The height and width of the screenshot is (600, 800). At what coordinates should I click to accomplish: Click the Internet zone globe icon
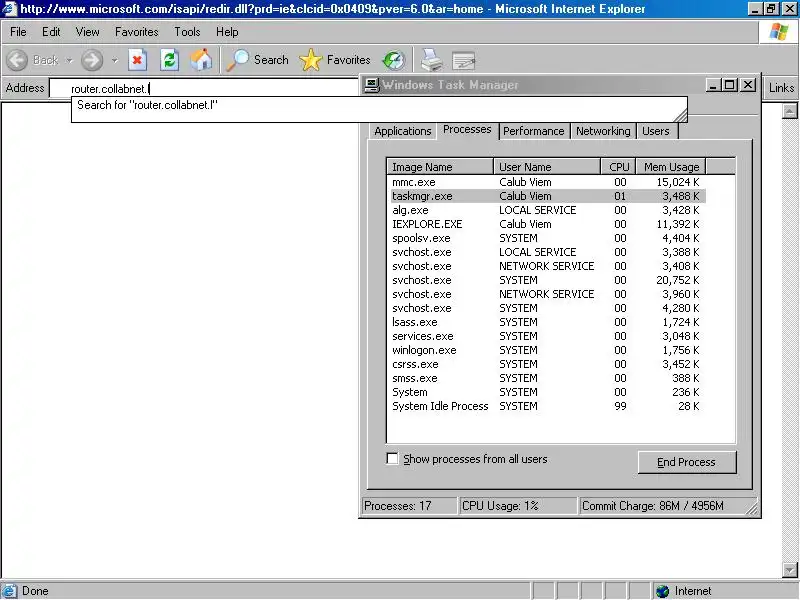(662, 591)
